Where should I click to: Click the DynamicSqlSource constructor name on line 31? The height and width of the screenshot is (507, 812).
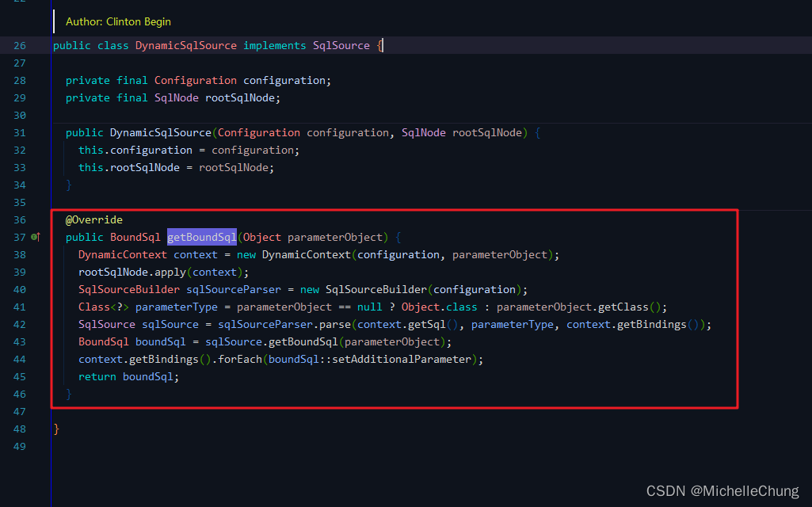[x=161, y=132]
